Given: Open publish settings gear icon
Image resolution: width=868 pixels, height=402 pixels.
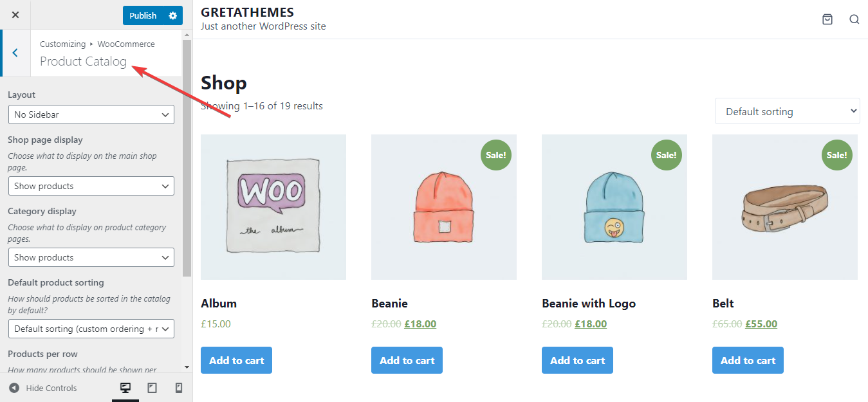Looking at the screenshot, I should click(x=172, y=15).
